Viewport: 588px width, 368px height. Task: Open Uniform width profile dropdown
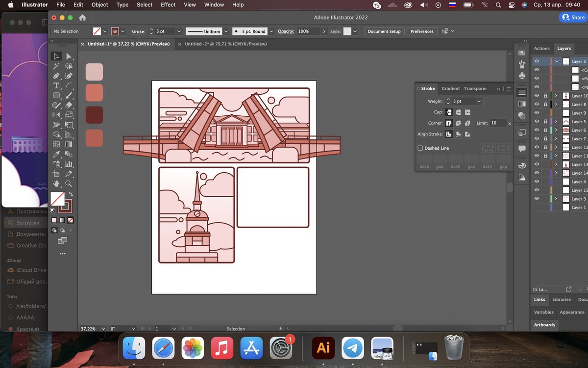click(226, 31)
